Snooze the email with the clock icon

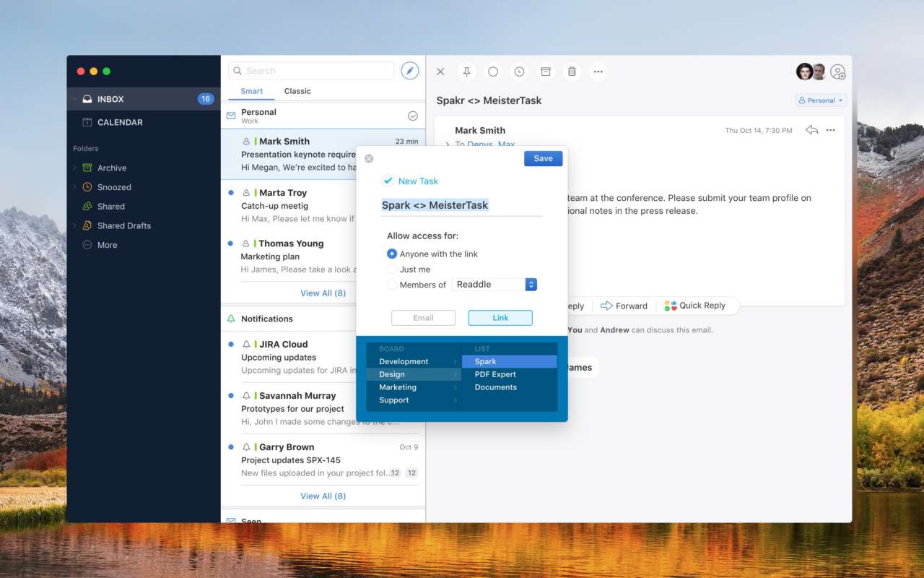(519, 72)
